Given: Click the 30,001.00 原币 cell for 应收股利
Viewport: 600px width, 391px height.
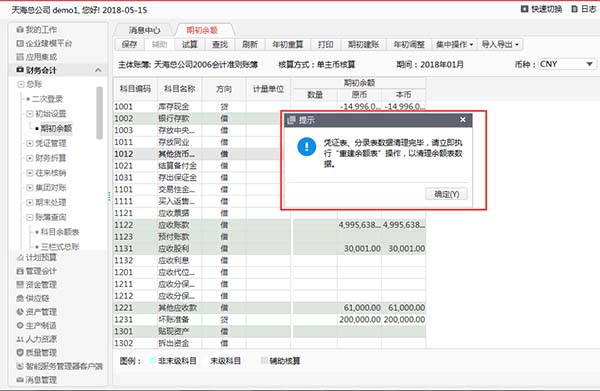Looking at the screenshot, I should coord(359,248).
